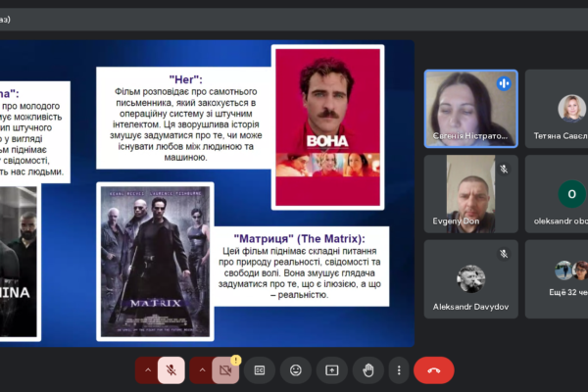Click the Aleksandr Davydov name label
Image resolution: width=588 pixels, height=392 pixels.
[x=470, y=307]
